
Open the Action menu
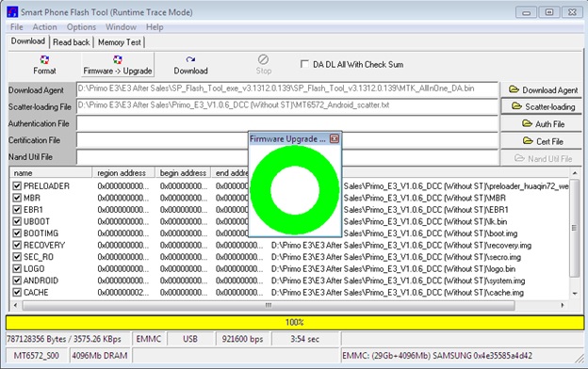coord(44,27)
